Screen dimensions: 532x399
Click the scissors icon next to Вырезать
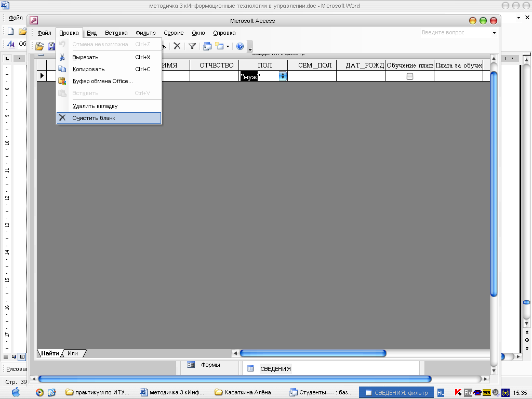coord(62,57)
